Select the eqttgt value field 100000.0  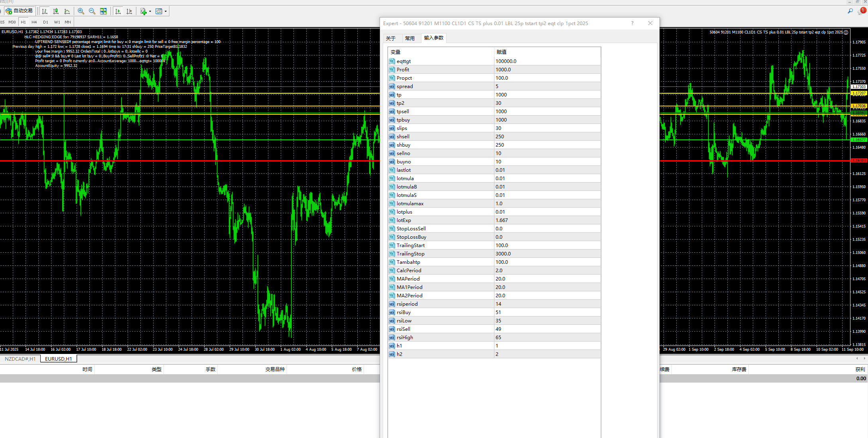tap(547, 61)
